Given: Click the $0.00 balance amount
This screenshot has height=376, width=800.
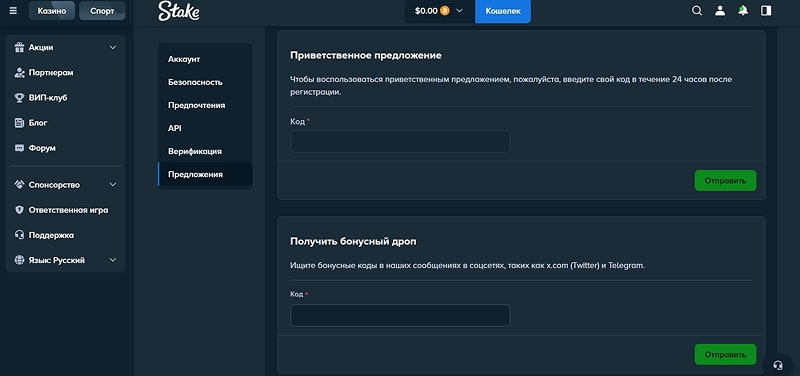Looking at the screenshot, I should 426,11.
